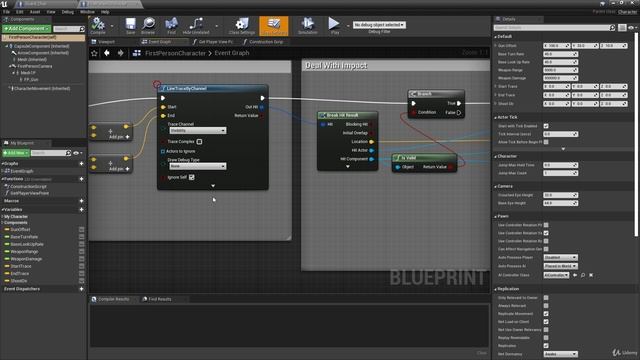Viewport: 640px width, 360px height.
Task: Click the search icon in My Blueprint panel
Action: [68, 153]
